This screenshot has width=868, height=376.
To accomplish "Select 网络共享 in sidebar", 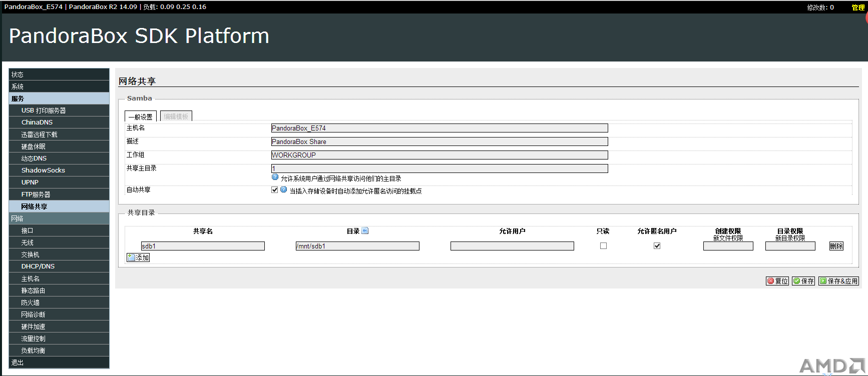I will click(59, 206).
